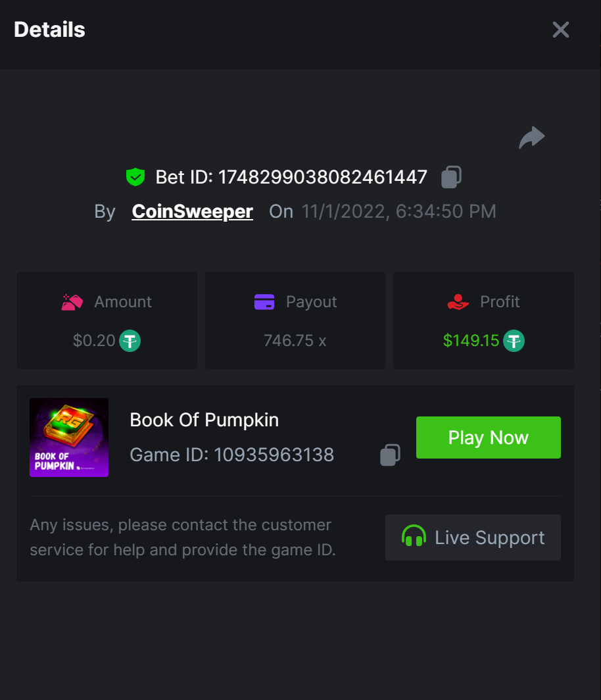Click the green verified shield icon

[135, 177]
